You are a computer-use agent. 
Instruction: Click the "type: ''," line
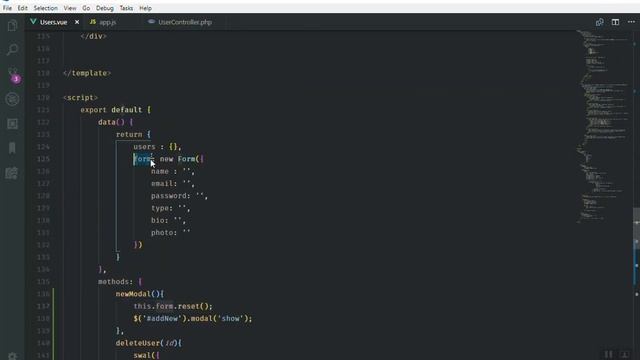click(170, 208)
